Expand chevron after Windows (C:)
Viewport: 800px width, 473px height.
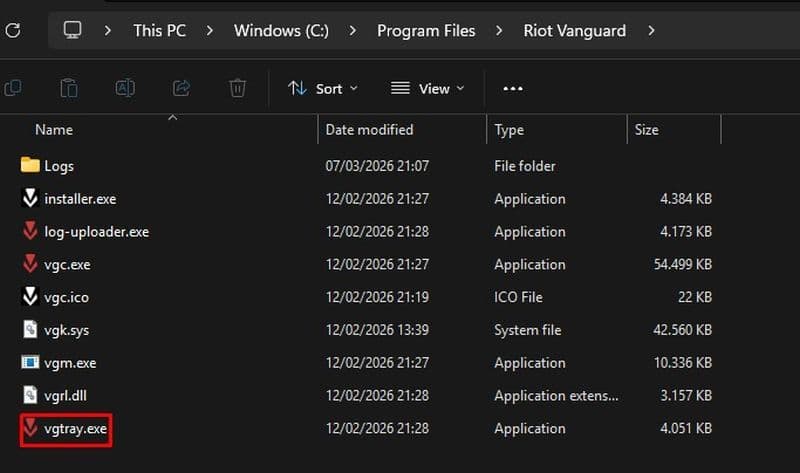353,31
